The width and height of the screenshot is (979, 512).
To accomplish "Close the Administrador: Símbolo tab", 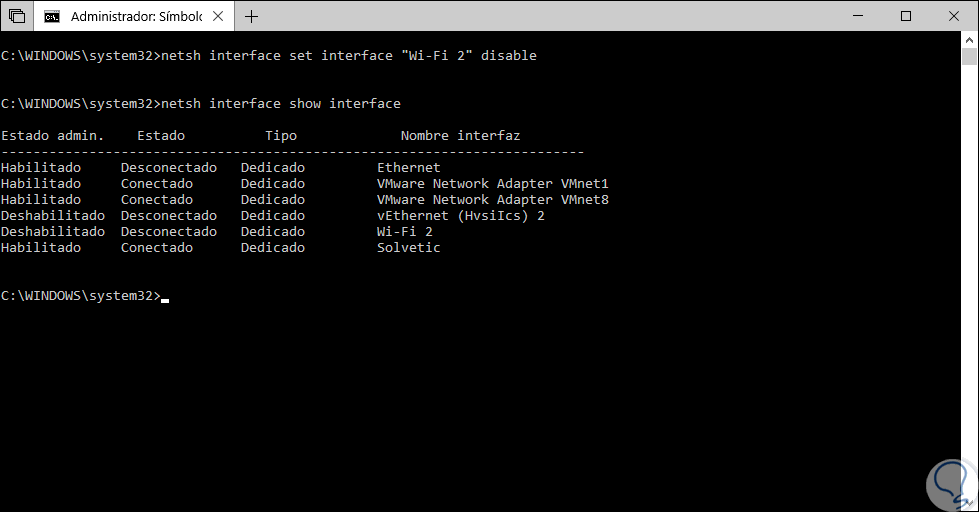I will pyautogui.click(x=219, y=16).
